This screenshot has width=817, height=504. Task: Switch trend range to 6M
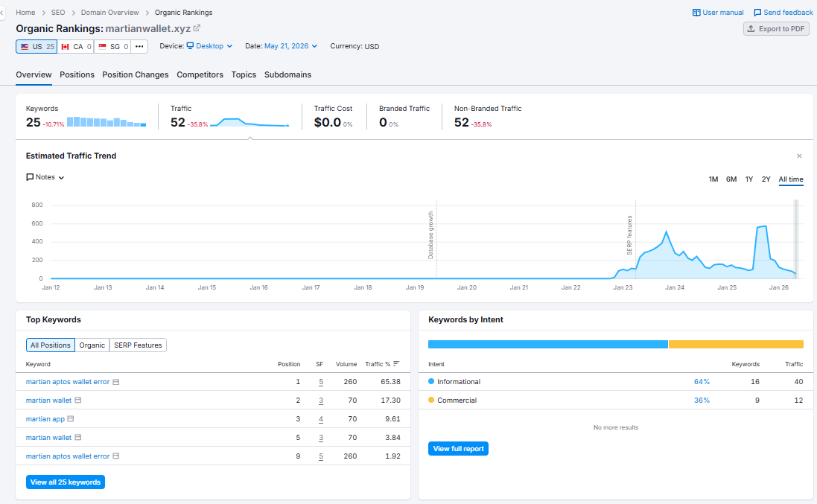coord(731,179)
